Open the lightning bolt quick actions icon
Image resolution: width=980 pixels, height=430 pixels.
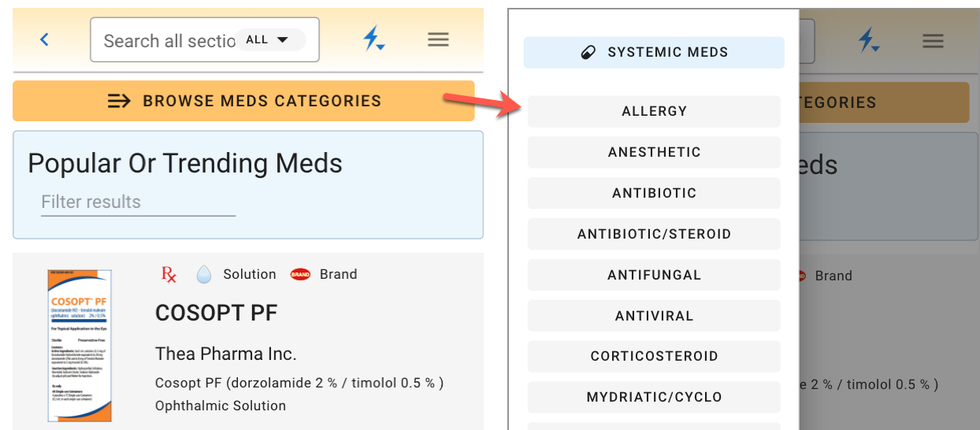(373, 39)
